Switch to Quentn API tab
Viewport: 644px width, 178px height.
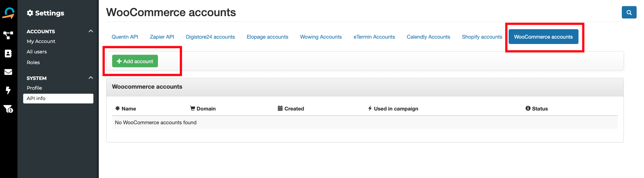coord(125,37)
